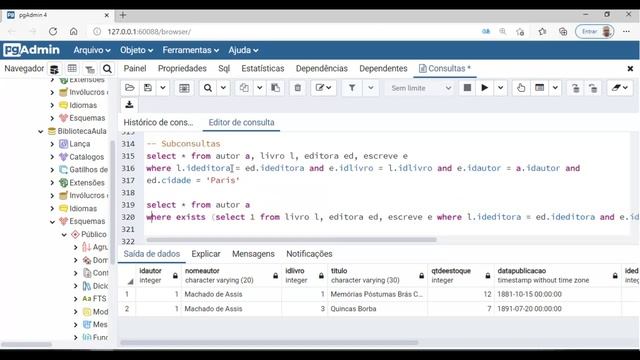Open the Ajuda menu
This screenshot has height=360, width=640.
tap(243, 50)
